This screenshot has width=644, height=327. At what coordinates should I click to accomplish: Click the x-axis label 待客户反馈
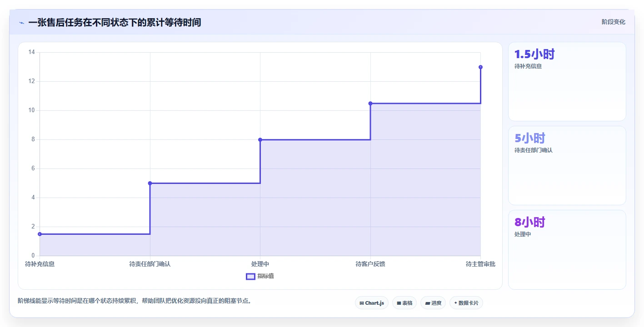(370, 264)
